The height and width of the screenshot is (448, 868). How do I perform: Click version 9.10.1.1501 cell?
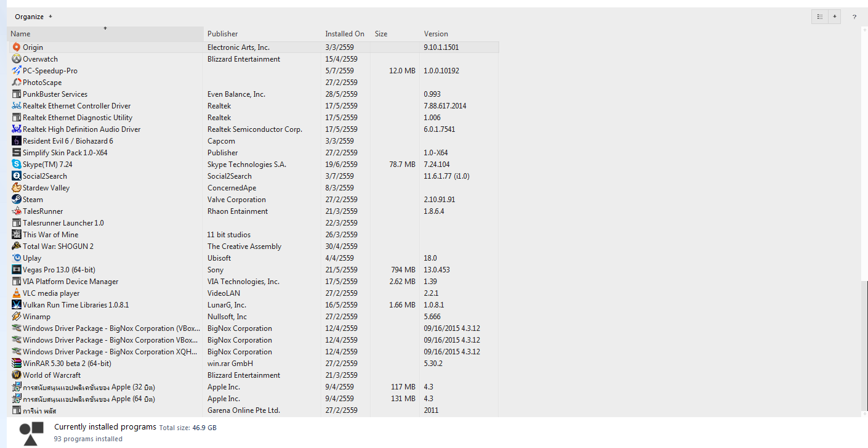coord(441,47)
